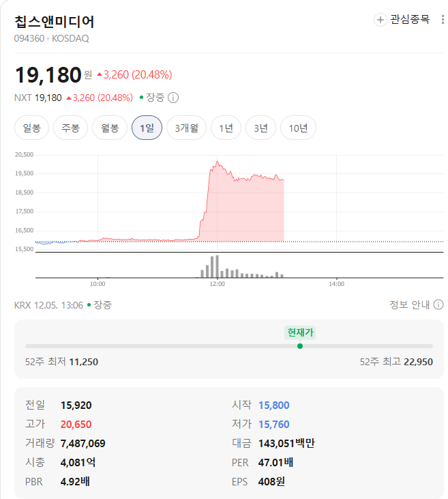This screenshot has width=448, height=499.
Task: Click the 18,500 price axis label
Action: point(24,193)
